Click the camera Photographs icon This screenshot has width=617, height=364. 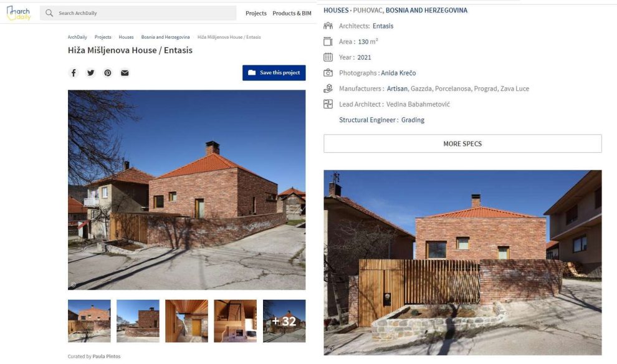tap(328, 73)
